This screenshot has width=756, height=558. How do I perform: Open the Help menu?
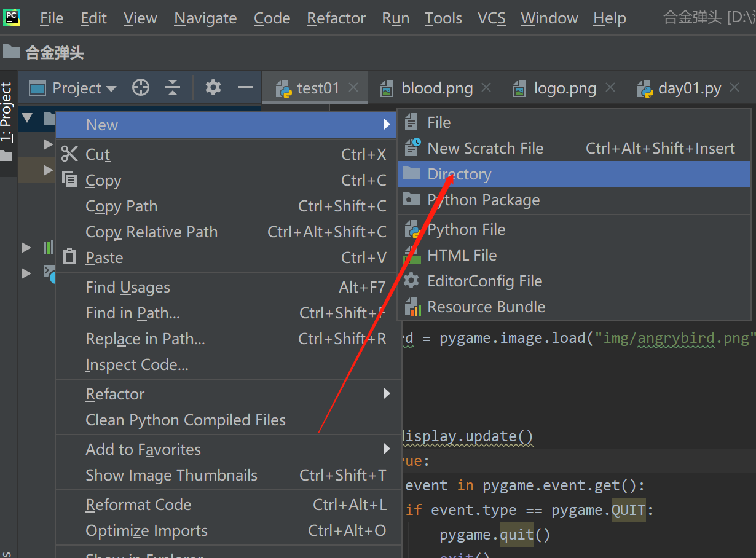(x=610, y=18)
